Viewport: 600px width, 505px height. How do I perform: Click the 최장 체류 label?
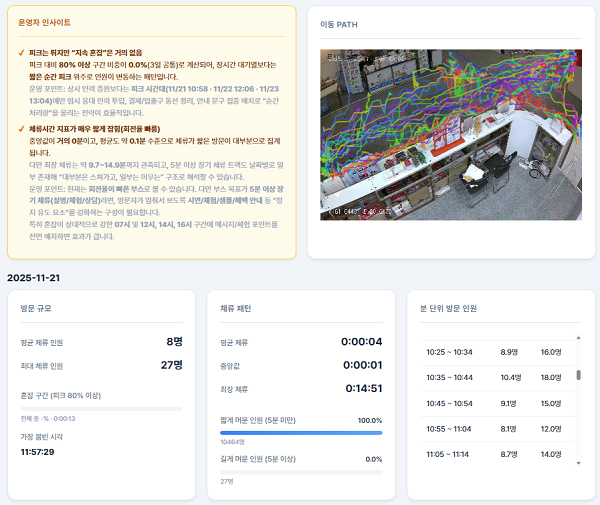click(234, 389)
